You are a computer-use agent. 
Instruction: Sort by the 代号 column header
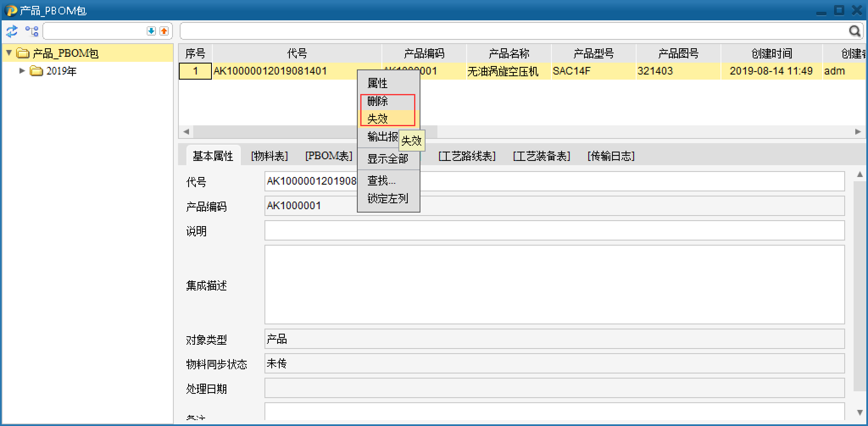pos(297,53)
